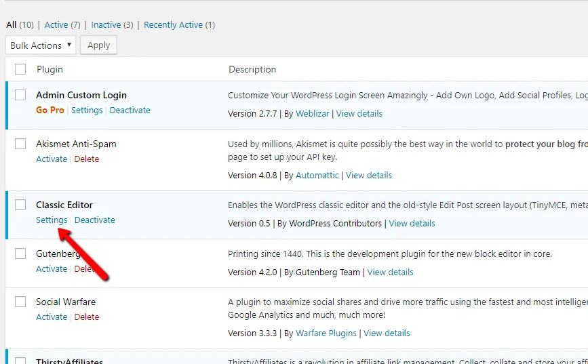This screenshot has width=588, height=364.
Task: Click the Version 4.2.0 text
Action: 252,272
